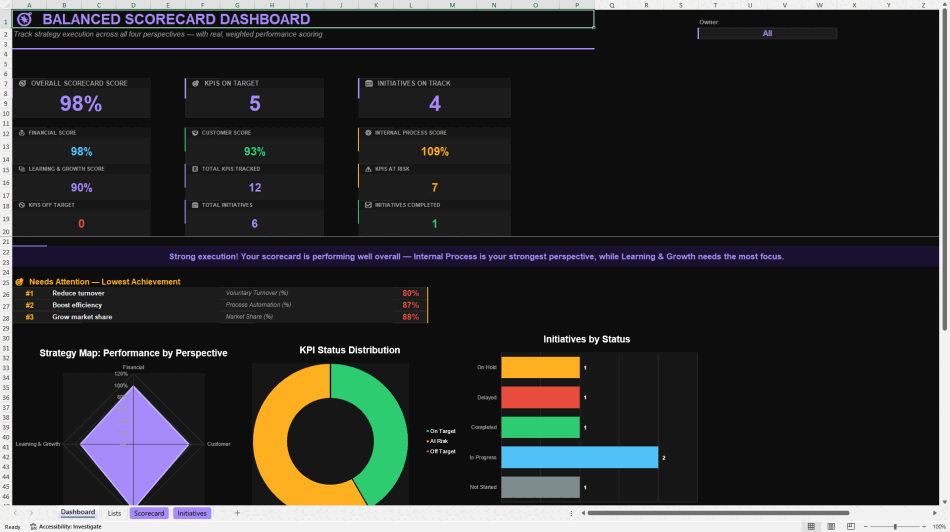
Task: Switch to Page Break Preview view
Action: click(x=851, y=527)
